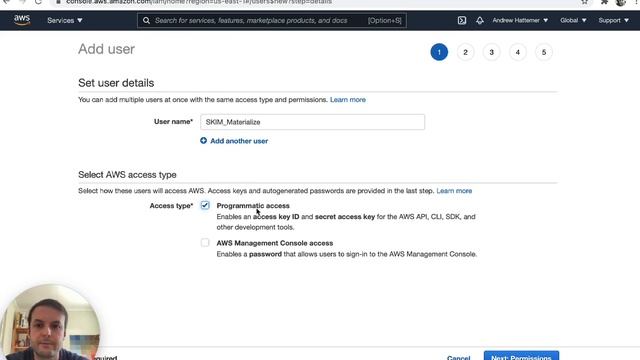Click the Select AWS access type heading
640x360 pixels.
pyautogui.click(x=127, y=175)
